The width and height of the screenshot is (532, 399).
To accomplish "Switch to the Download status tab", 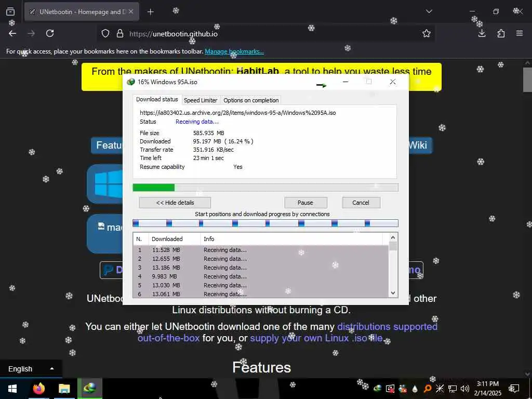I will (157, 99).
